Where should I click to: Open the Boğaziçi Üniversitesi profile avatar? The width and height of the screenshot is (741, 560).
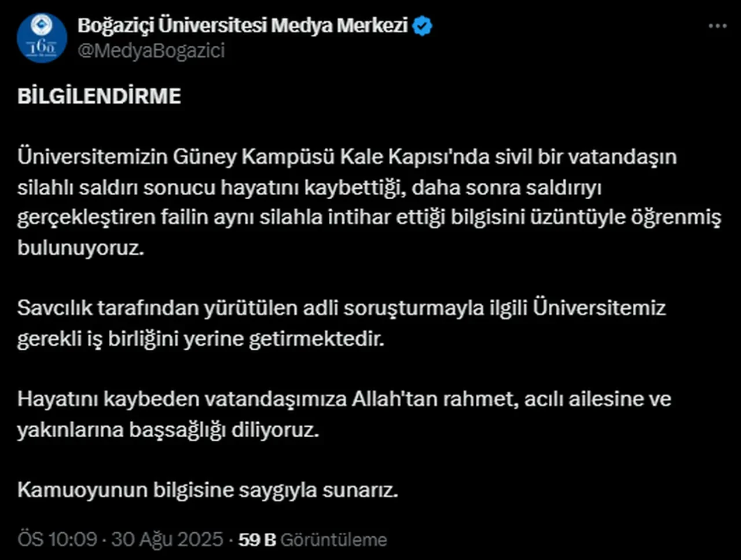coord(43,37)
